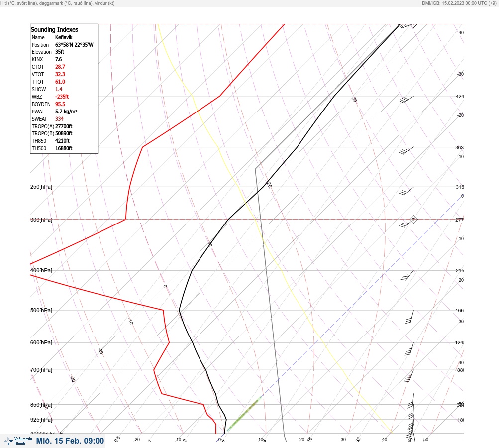Click the Veðurstofa Íslands logo
This screenshot has height=448, width=499.
(x=18, y=441)
